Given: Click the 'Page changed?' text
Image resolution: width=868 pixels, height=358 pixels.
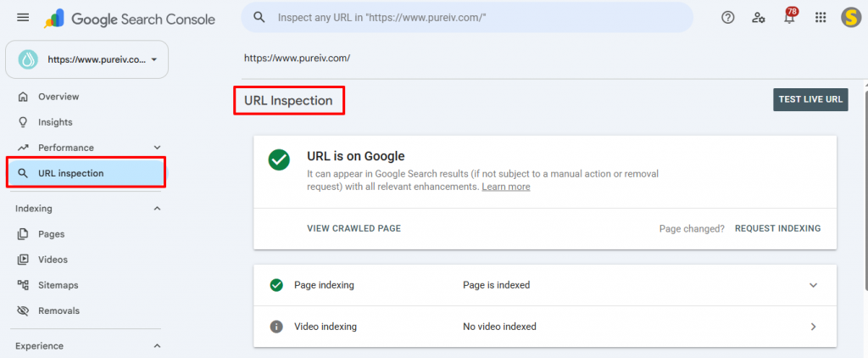Looking at the screenshot, I should [x=692, y=228].
